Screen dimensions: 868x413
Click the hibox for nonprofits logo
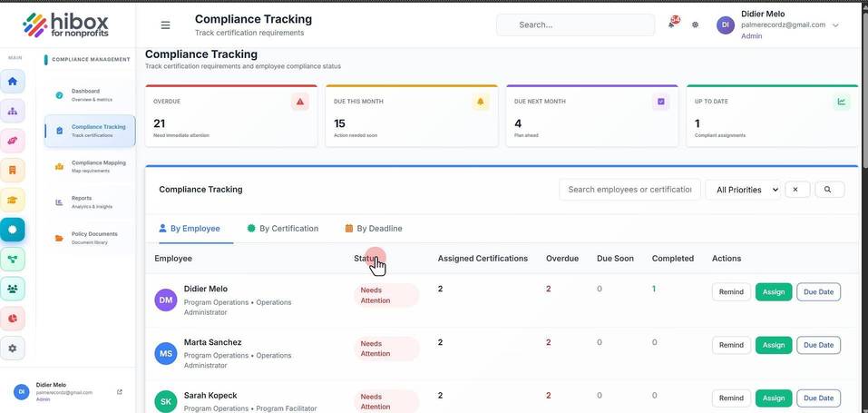click(65, 25)
